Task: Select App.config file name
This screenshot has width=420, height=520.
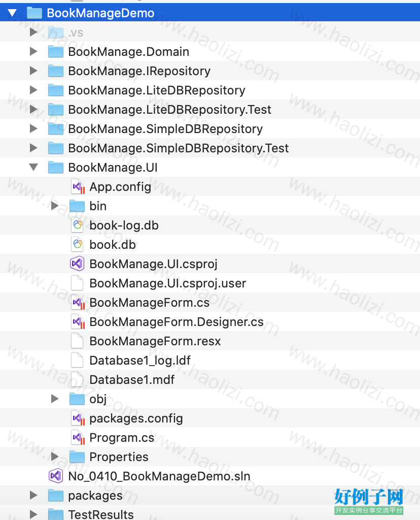Action: coord(120,187)
